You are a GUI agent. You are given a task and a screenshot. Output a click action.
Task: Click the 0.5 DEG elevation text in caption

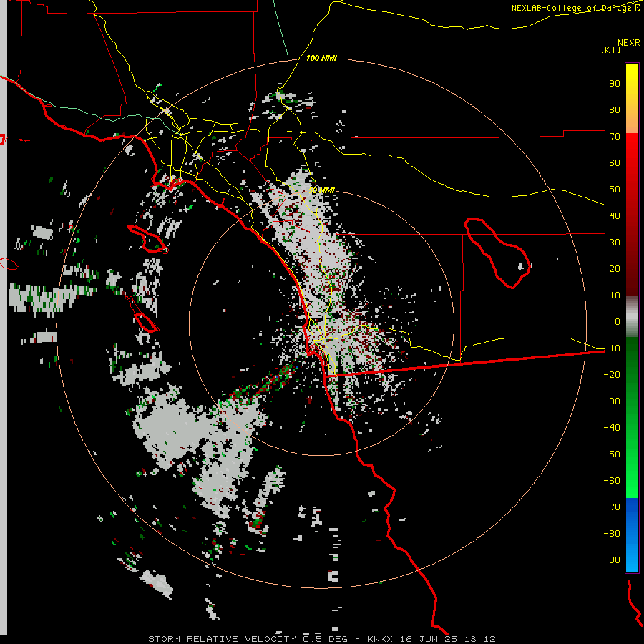click(326, 639)
